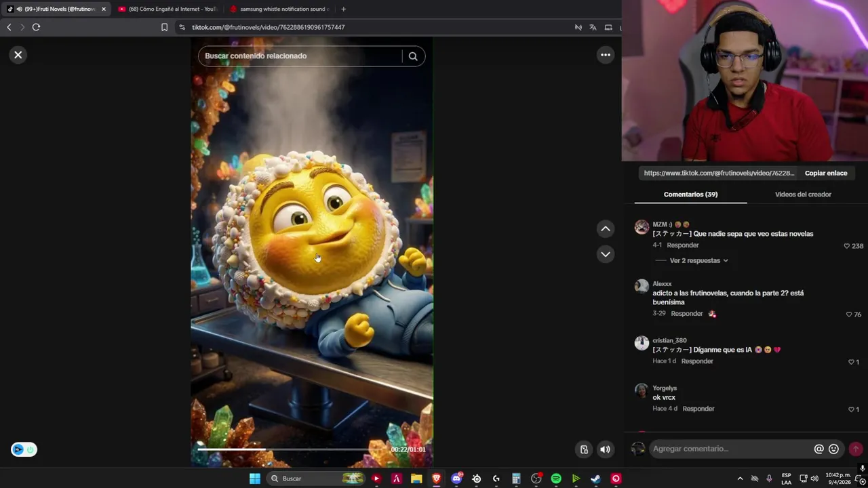Click the auto-scroll icon beside the volume button
The width and height of the screenshot is (868, 488).
pyautogui.click(x=584, y=449)
